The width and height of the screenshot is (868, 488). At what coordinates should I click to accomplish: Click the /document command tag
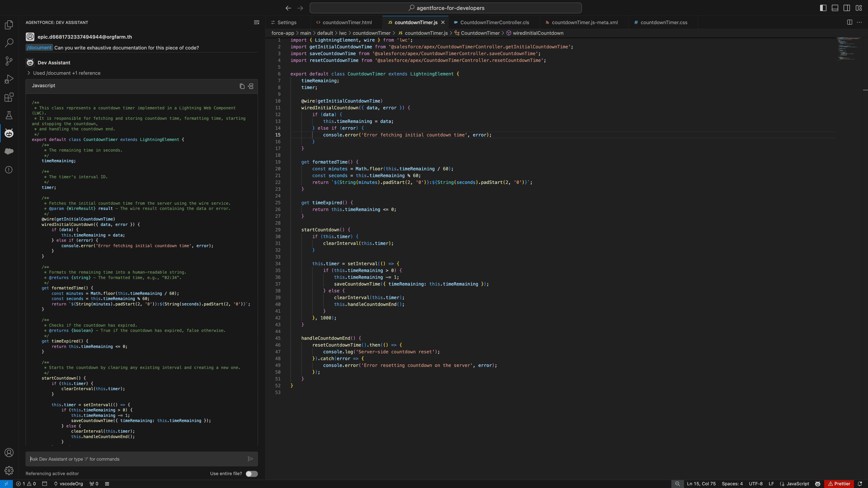[39, 47]
